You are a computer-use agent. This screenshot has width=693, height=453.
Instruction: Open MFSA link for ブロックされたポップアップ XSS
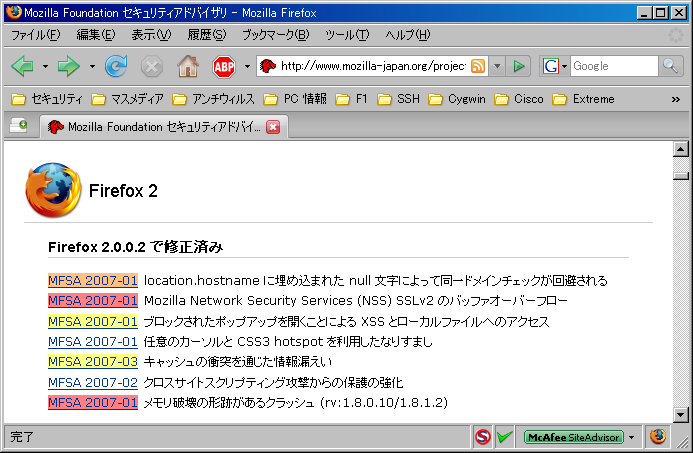[93, 321]
